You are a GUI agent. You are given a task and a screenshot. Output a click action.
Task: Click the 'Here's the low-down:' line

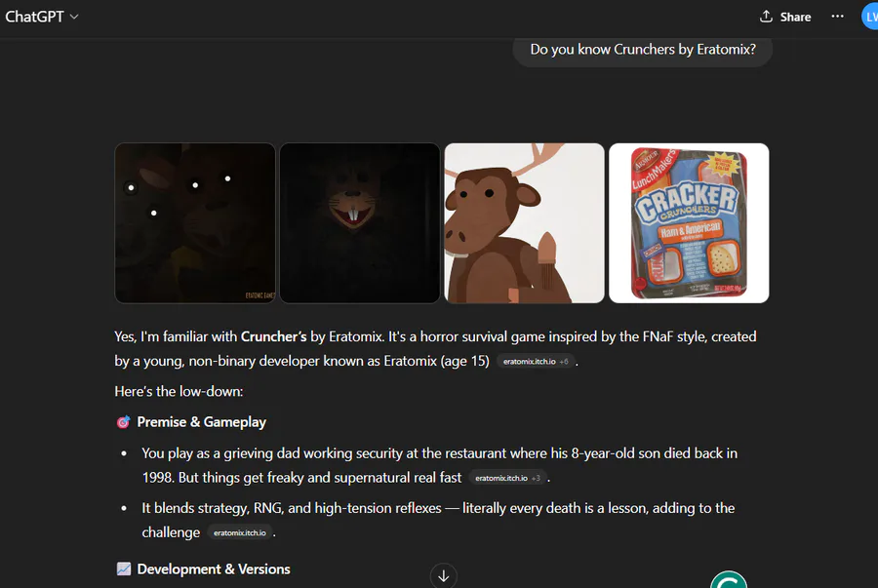click(x=179, y=391)
